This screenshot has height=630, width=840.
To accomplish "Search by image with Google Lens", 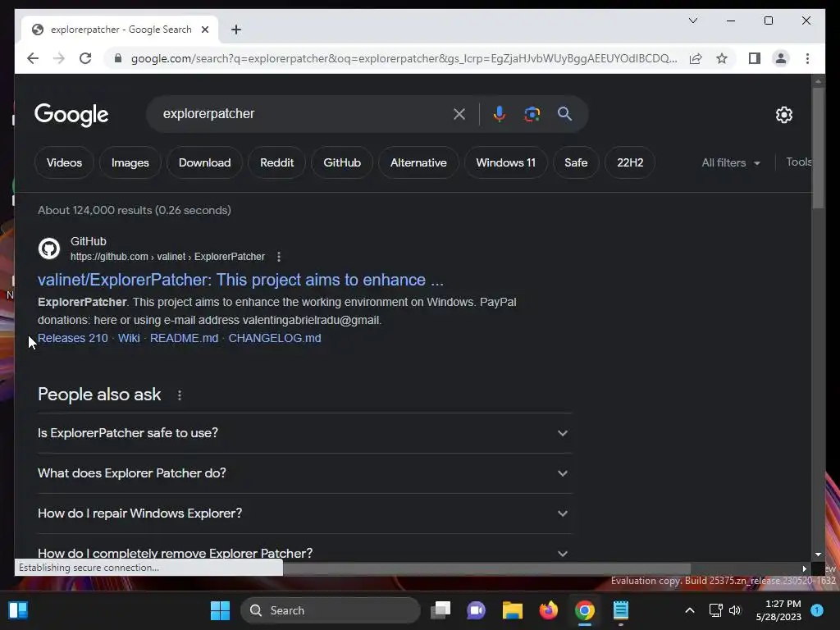I will point(532,113).
